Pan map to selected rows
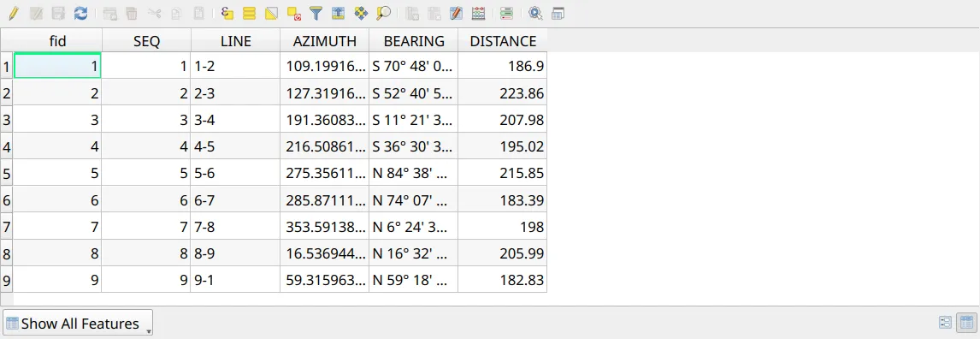 point(361,13)
